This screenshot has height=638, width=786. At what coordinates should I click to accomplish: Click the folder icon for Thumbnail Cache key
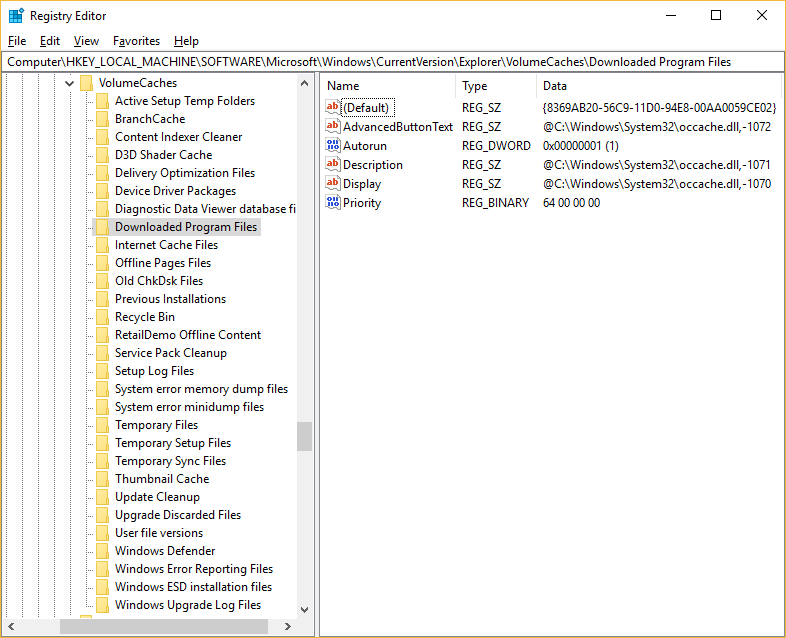(102, 479)
